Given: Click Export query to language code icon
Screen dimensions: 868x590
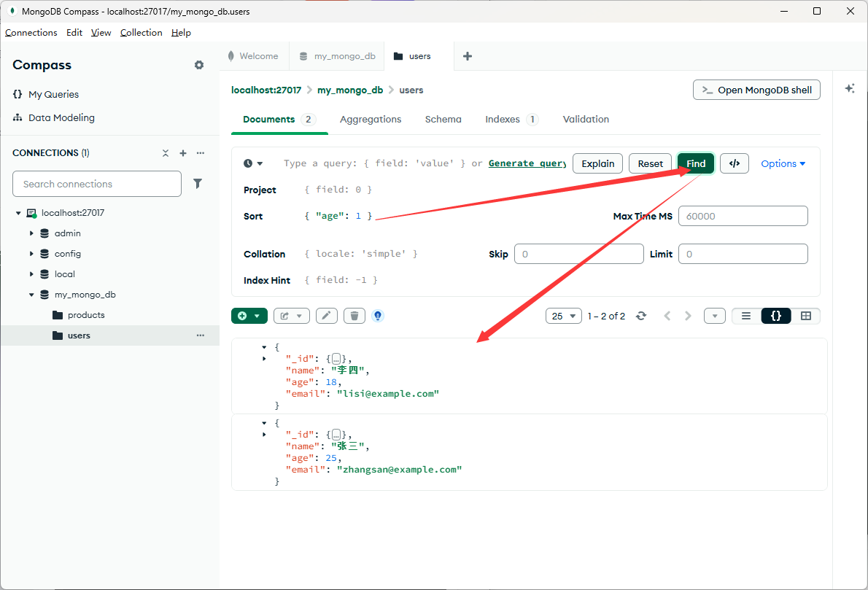Looking at the screenshot, I should 735,163.
